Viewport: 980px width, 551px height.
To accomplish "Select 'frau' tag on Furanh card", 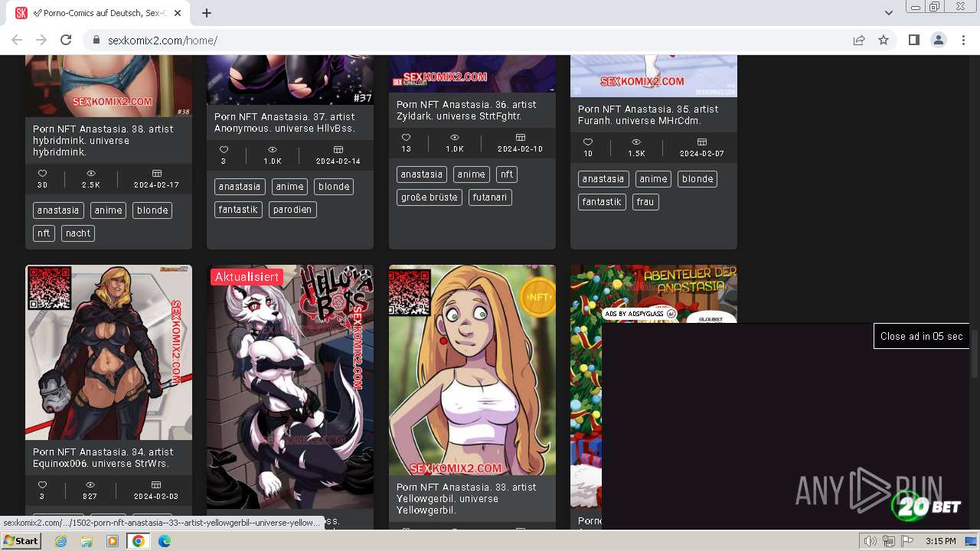I will [645, 202].
